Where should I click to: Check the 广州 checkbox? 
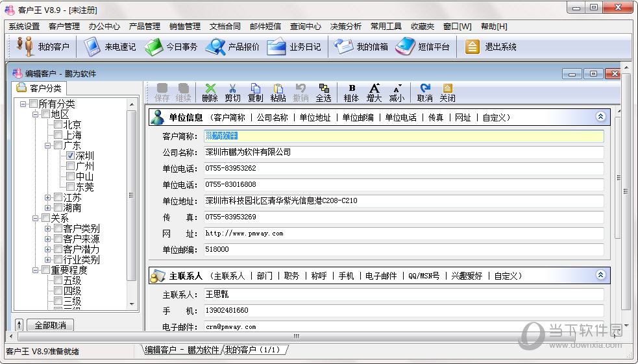pyautogui.click(x=70, y=166)
